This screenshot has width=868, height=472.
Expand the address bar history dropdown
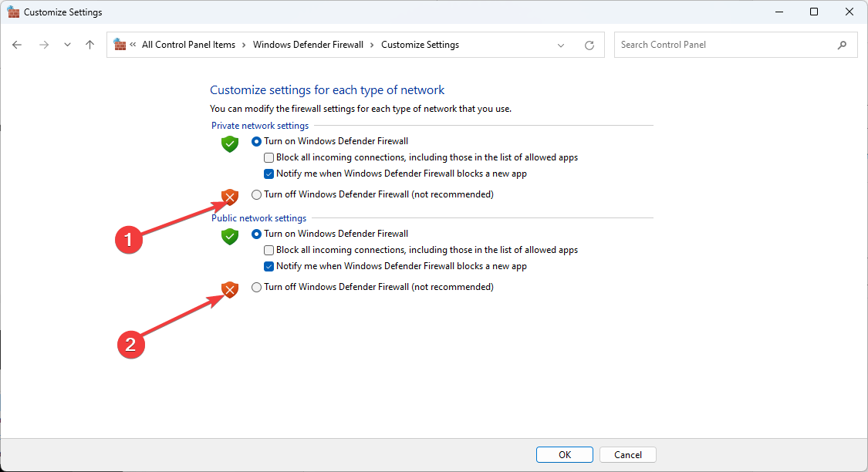[x=561, y=46]
